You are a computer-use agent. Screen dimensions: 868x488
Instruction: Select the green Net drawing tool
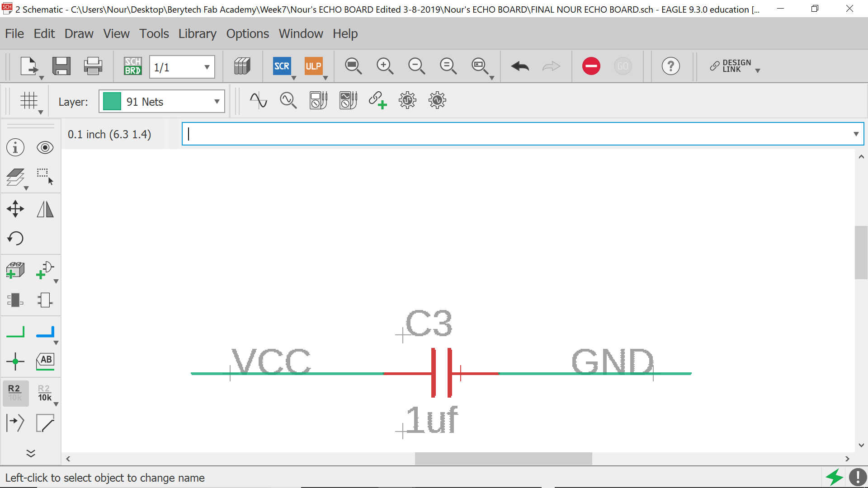(15, 332)
